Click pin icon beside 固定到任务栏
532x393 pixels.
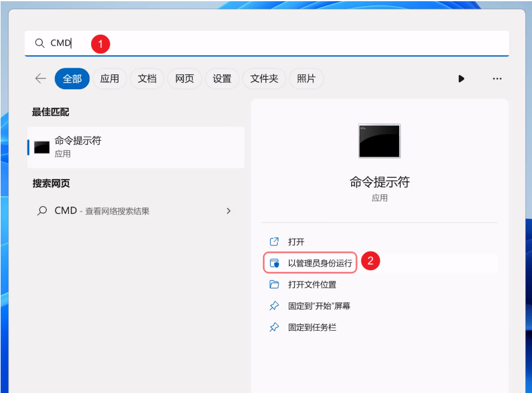click(274, 327)
